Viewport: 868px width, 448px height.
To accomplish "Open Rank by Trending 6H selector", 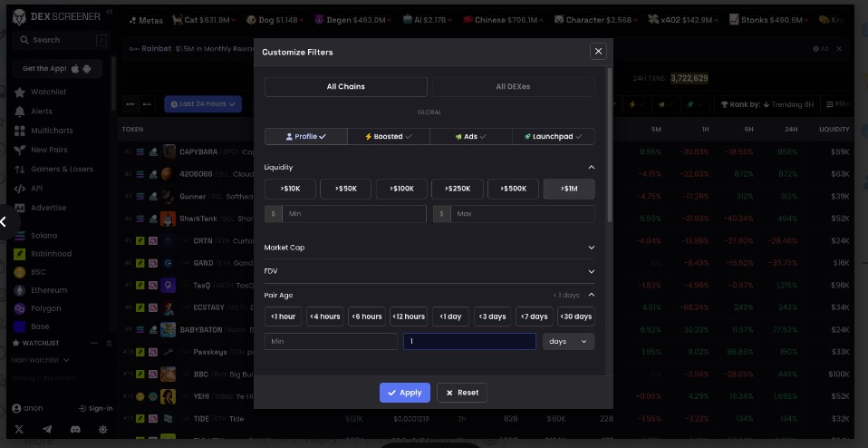I will click(x=767, y=104).
